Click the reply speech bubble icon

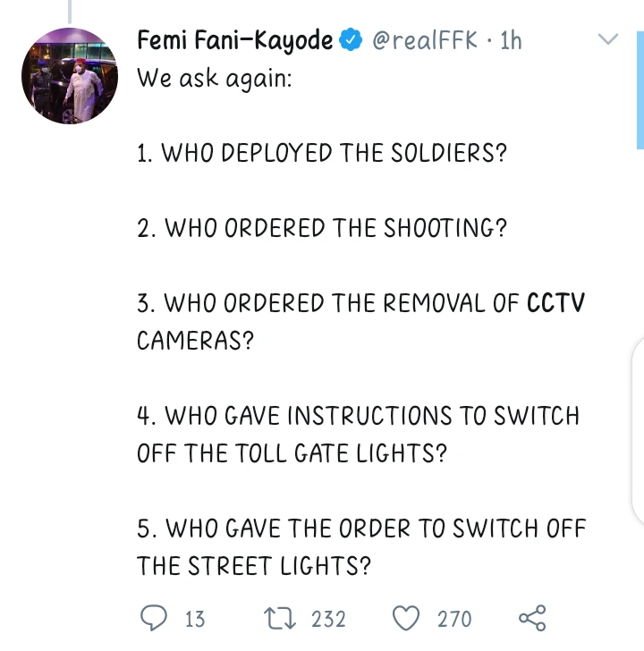[155, 618]
